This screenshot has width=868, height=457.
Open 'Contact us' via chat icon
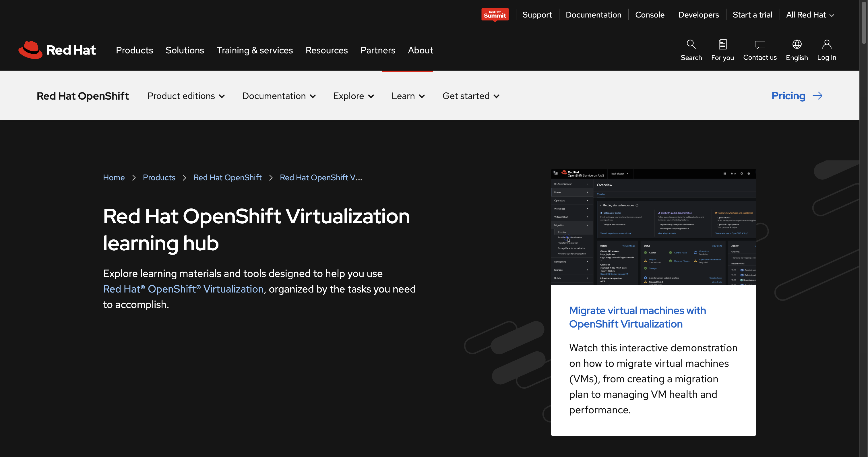click(759, 50)
